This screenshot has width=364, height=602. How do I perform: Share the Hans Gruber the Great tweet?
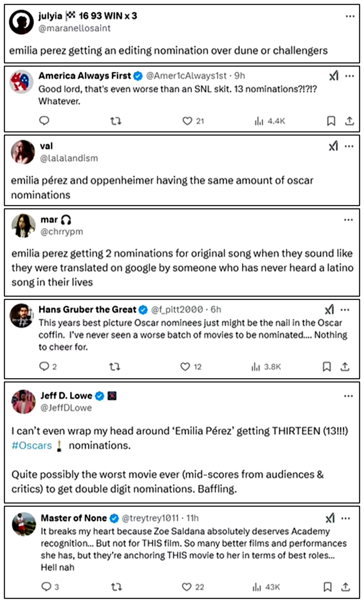point(345,367)
